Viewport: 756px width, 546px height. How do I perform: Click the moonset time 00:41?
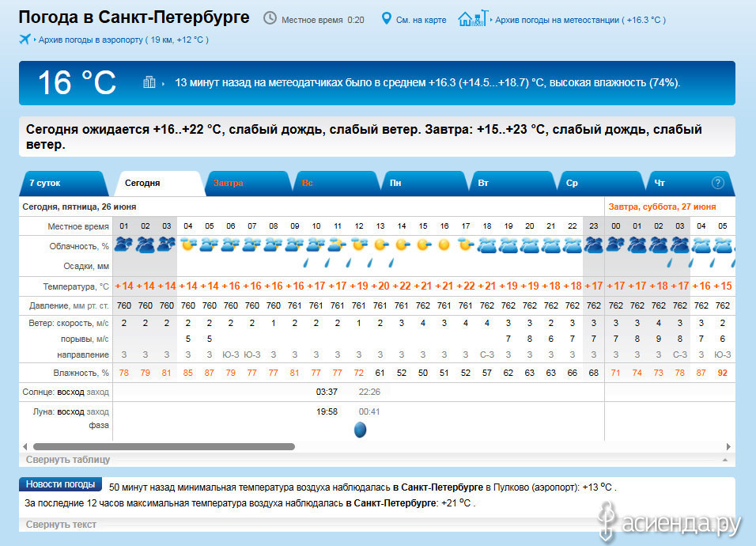[369, 411]
